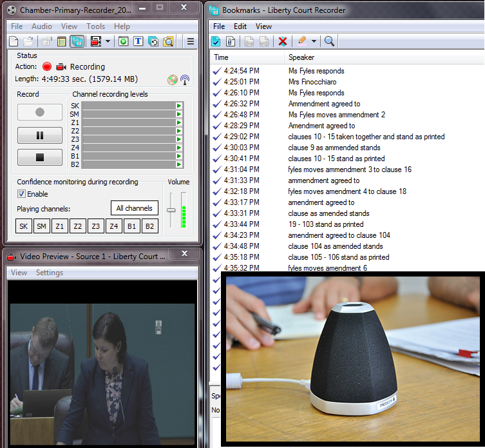
Task: Toggle the B1 playing channel button
Action: click(132, 226)
